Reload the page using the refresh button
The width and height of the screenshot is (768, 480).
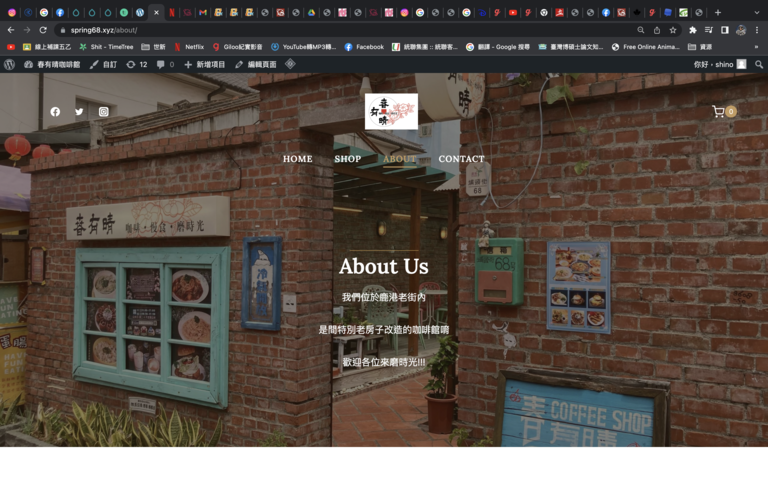click(x=43, y=30)
